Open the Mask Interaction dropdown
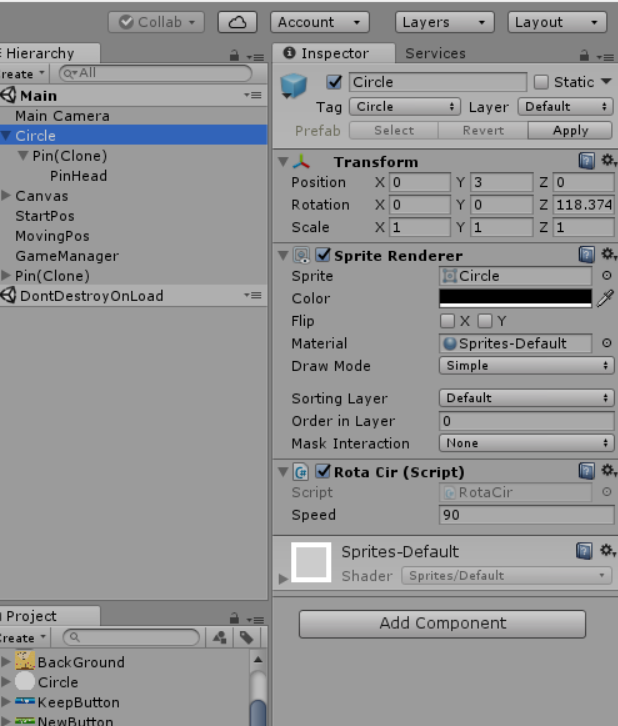This screenshot has height=726, width=618. coord(526,443)
